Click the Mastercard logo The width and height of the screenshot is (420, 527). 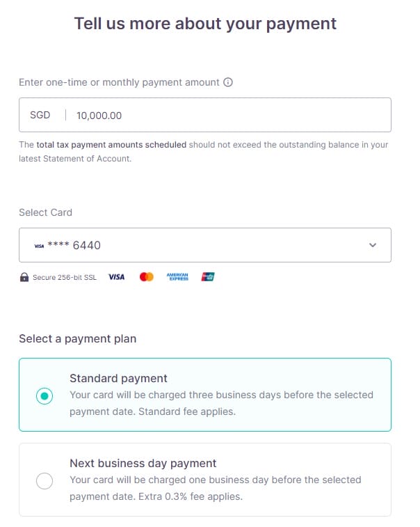click(147, 277)
